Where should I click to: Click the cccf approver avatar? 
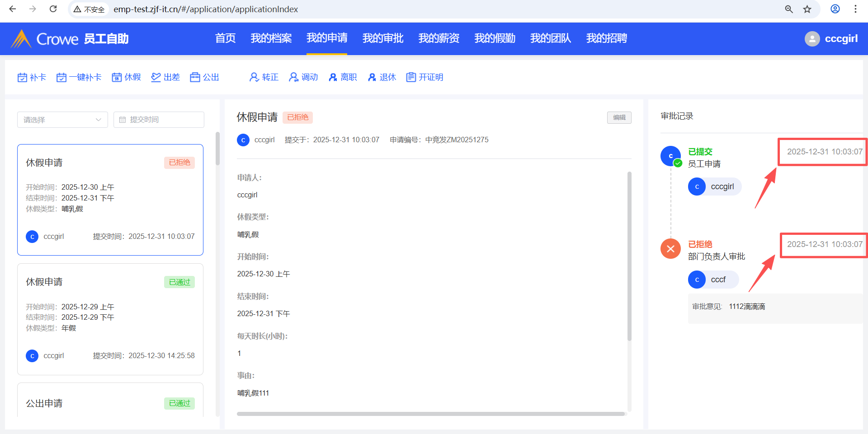(697, 280)
